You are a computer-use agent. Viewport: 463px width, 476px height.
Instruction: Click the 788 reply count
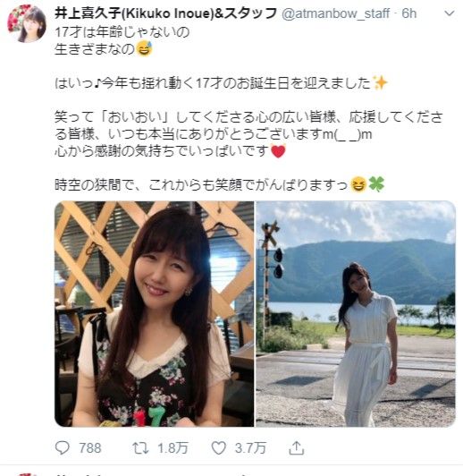pos(89,448)
